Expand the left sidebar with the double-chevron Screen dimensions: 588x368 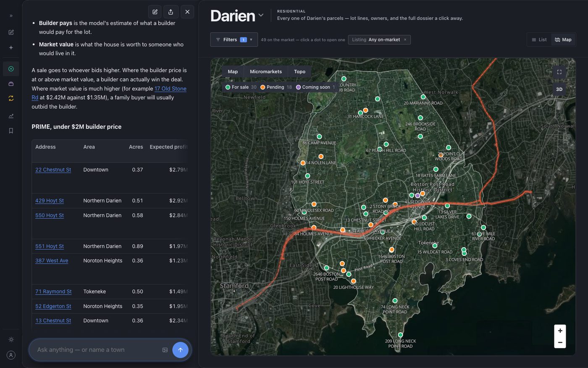pyautogui.click(x=11, y=16)
